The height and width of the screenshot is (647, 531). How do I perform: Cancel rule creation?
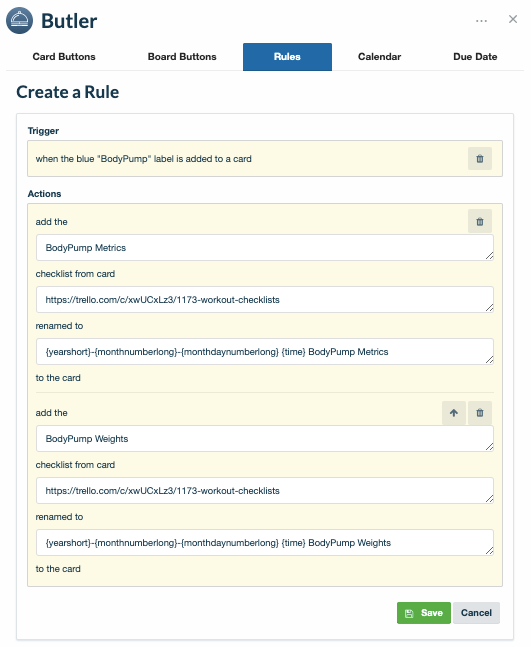[x=476, y=613]
